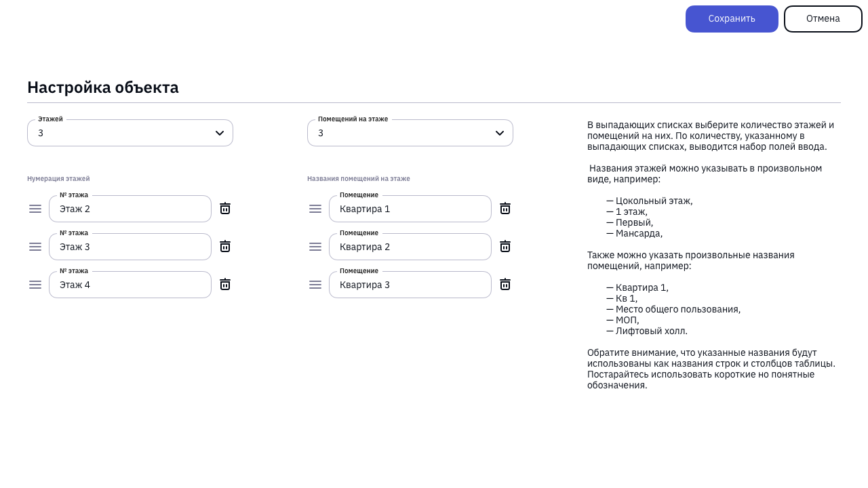Open the Этажей dropdown
The width and height of the screenshot is (868, 488).
130,133
